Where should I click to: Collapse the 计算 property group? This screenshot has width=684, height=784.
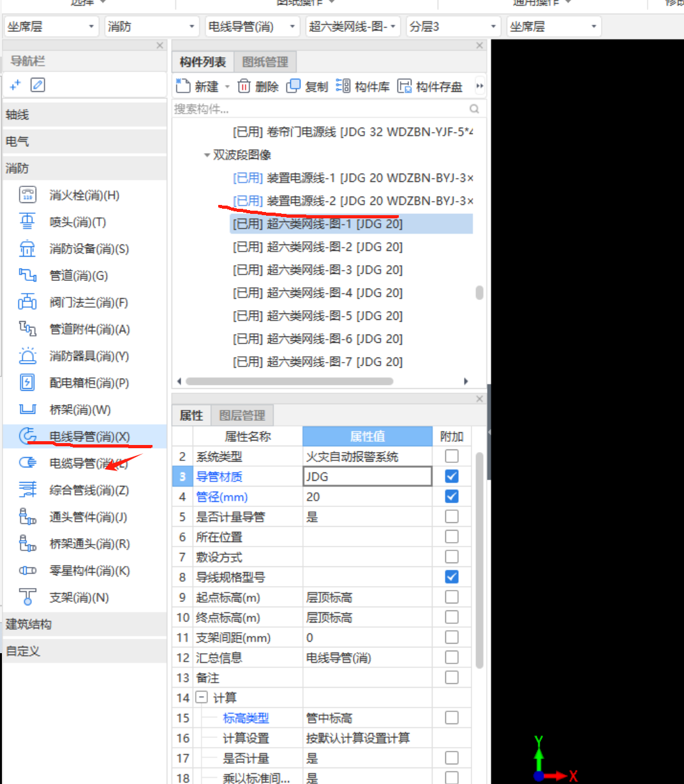click(202, 697)
